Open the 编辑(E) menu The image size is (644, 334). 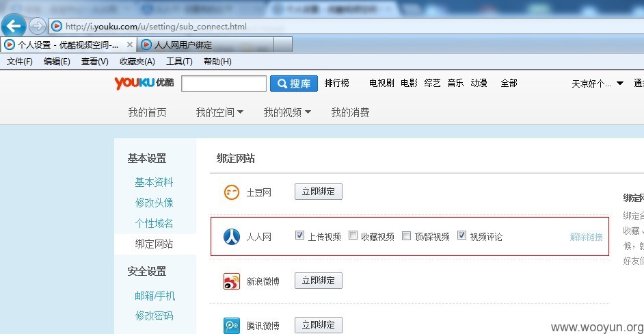[x=57, y=62]
